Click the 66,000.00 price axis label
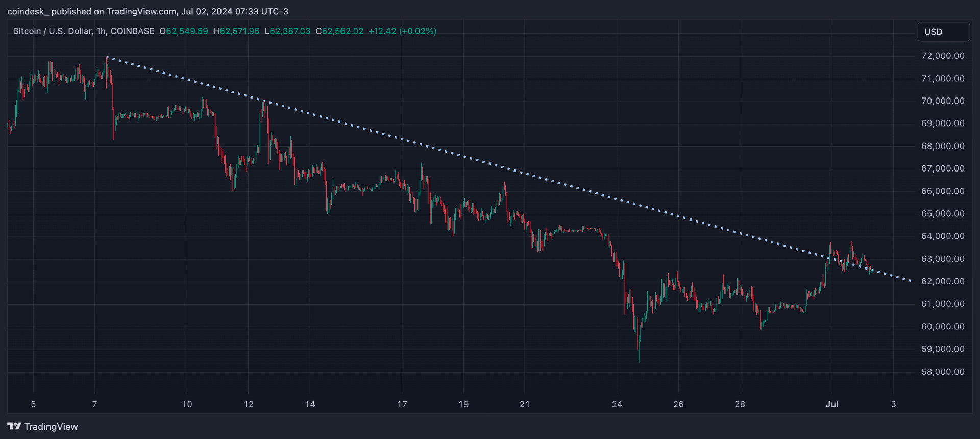The image size is (980, 439). coord(943,191)
